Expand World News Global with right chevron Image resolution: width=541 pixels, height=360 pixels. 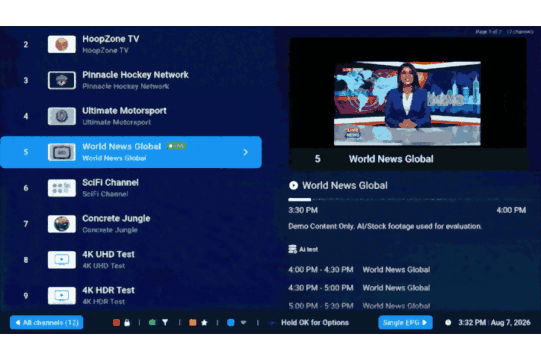(245, 152)
